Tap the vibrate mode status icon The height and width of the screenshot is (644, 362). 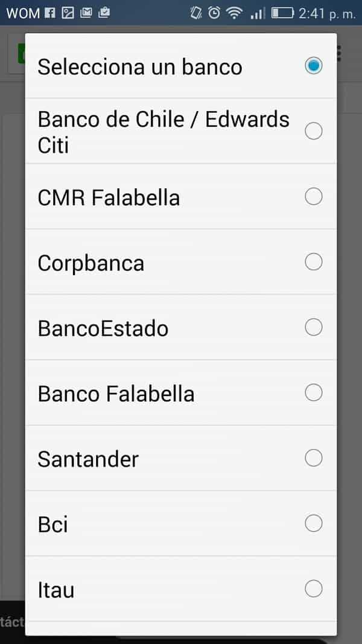[x=195, y=13]
